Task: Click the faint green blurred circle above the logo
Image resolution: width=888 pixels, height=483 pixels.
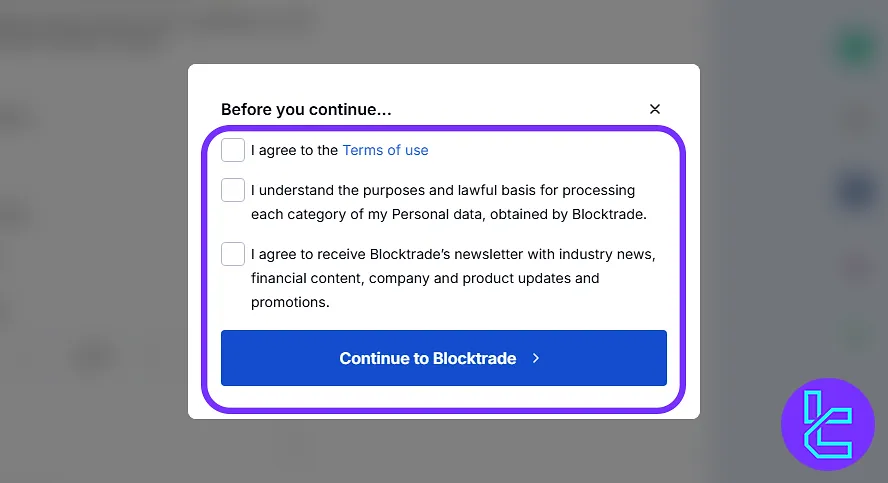Action: tap(856, 331)
